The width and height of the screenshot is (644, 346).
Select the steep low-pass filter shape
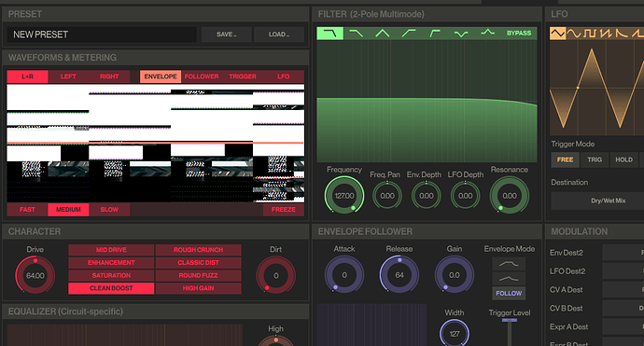pyautogui.click(x=329, y=34)
